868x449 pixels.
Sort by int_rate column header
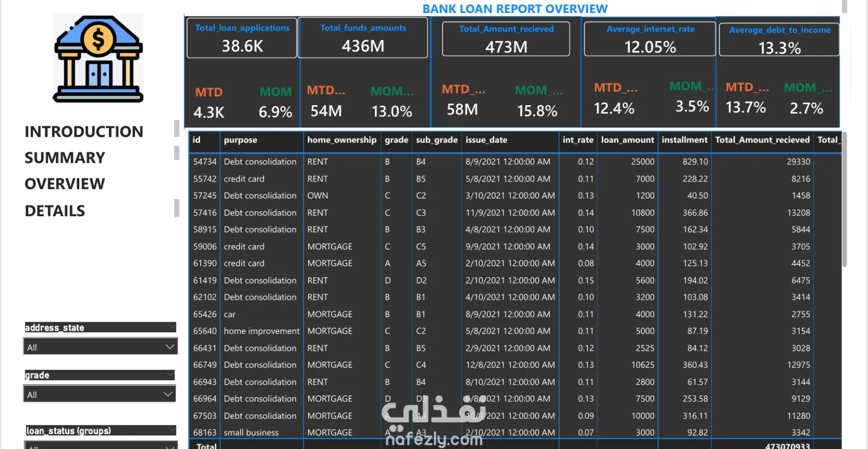point(578,140)
